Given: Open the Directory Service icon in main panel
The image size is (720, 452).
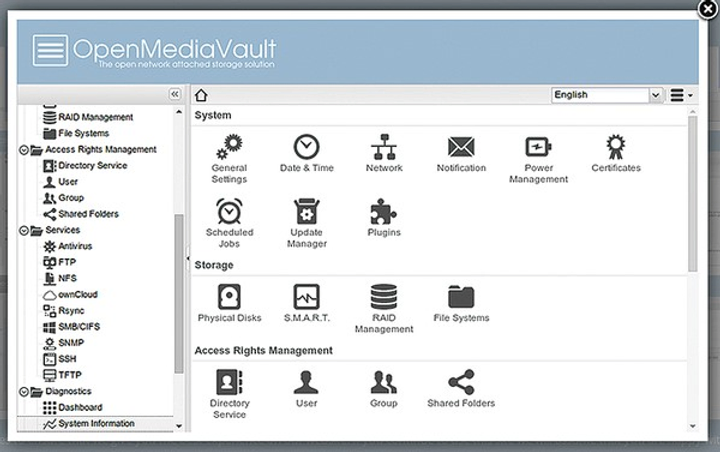Looking at the screenshot, I should point(229,394).
